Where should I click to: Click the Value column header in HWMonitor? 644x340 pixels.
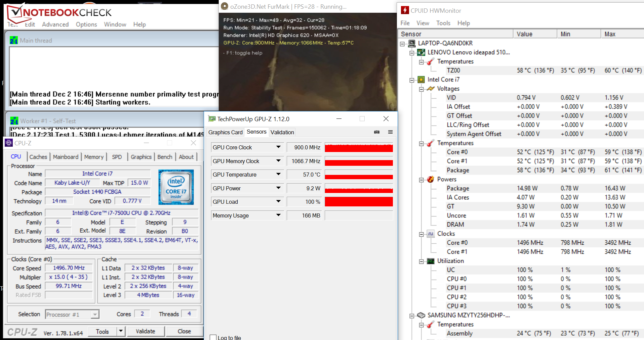[x=535, y=34]
